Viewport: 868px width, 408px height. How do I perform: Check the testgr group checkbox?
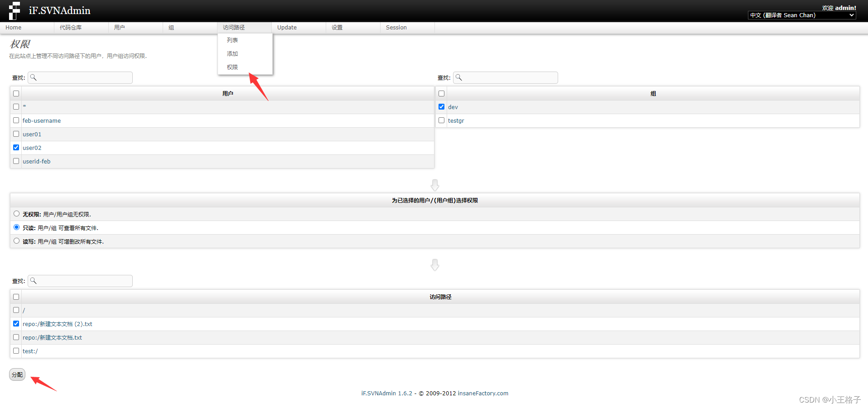(442, 120)
